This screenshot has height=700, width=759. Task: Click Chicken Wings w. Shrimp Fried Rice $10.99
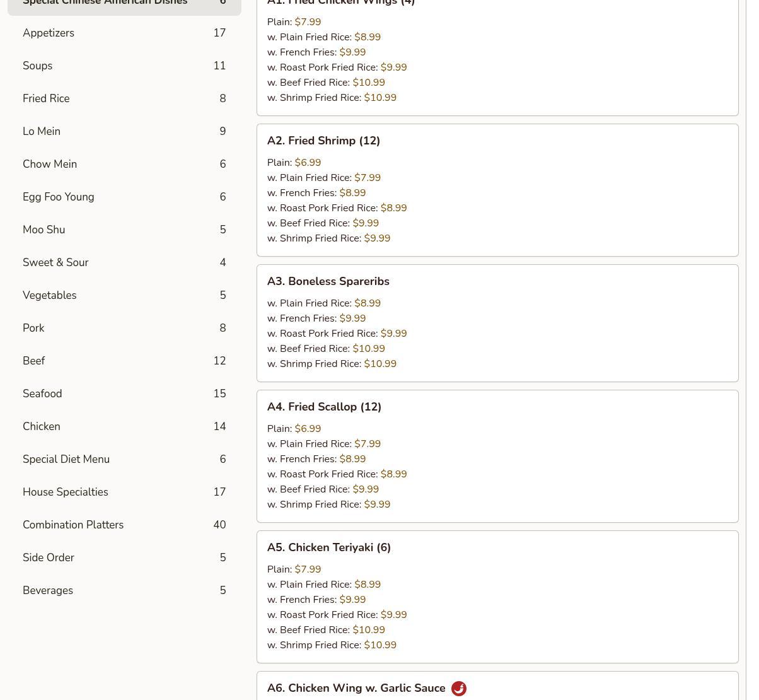332,98
